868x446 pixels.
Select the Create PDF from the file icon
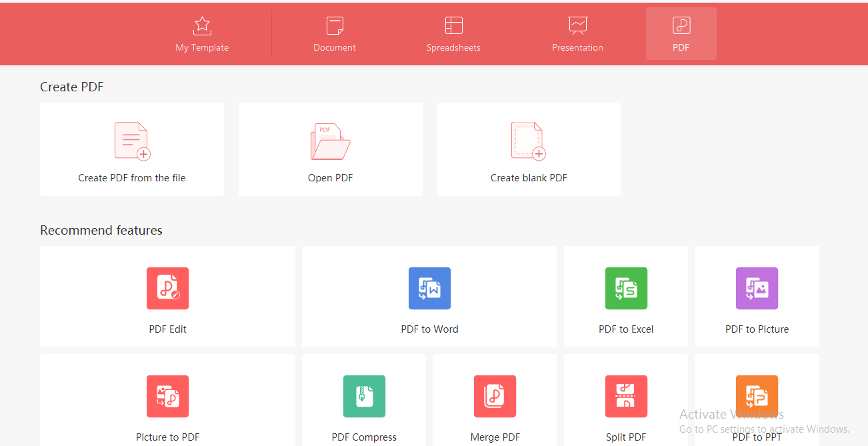[131, 141]
